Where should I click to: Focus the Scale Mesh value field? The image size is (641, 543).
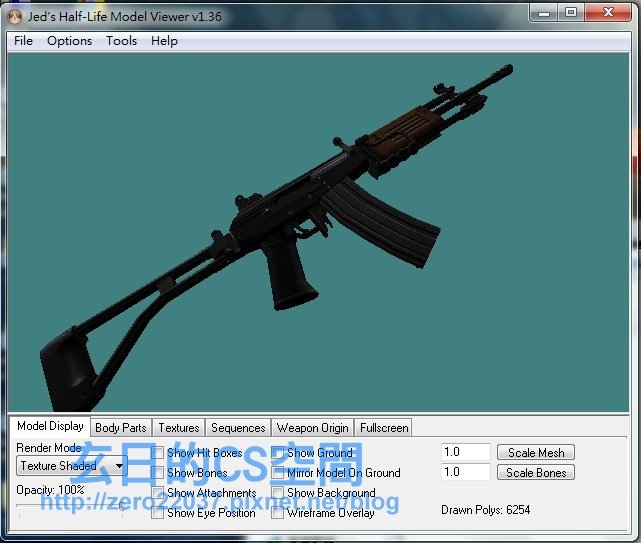466,452
